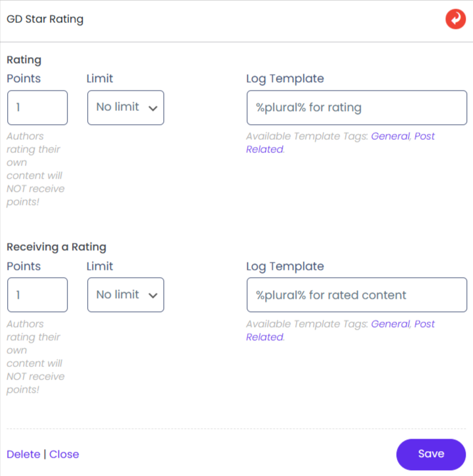Expand Limit dropdown under Receiving a Rating
The image size is (473, 476).
pos(125,295)
